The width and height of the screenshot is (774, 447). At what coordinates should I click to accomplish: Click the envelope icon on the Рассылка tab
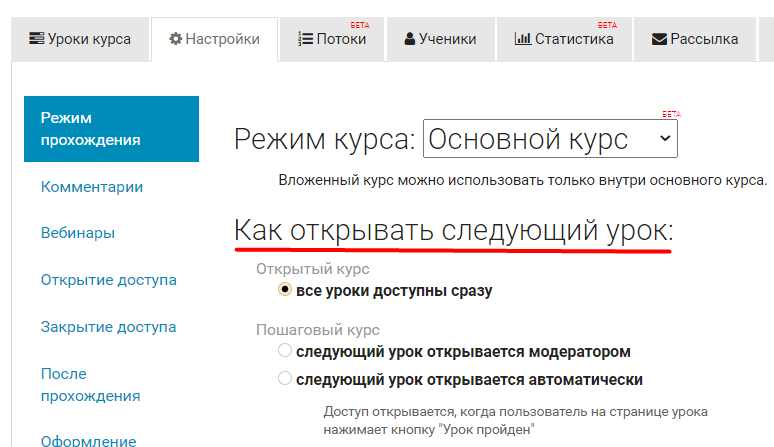pyautogui.click(x=659, y=40)
